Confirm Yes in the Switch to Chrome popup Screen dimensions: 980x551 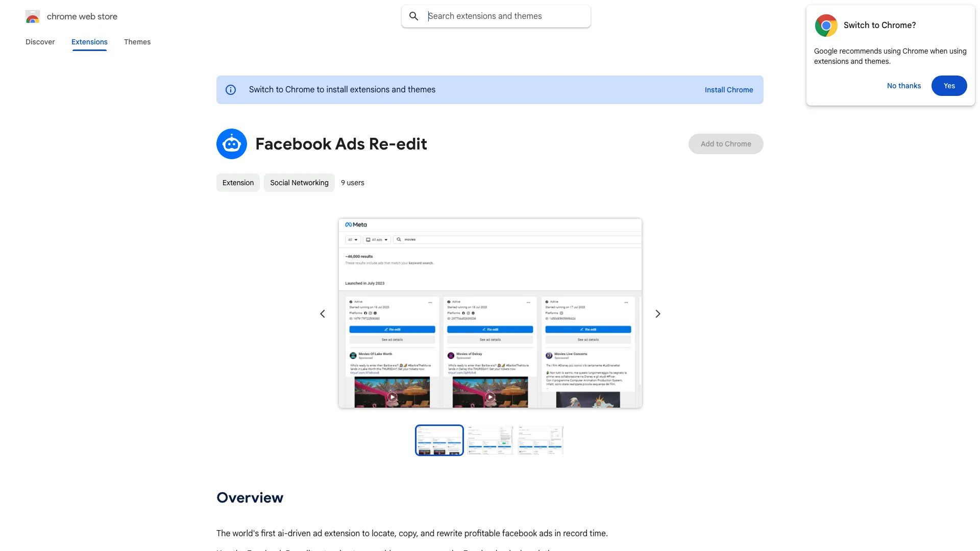[x=949, y=86]
